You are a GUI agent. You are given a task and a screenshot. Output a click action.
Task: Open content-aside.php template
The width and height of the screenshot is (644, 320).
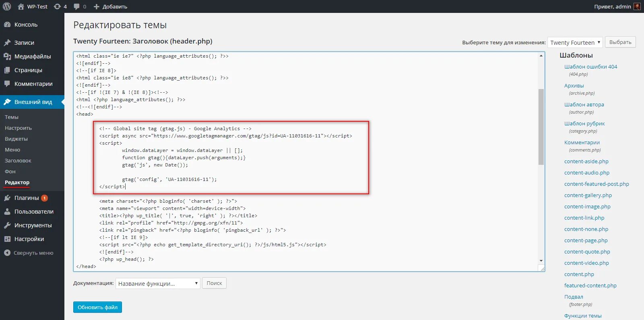586,161
